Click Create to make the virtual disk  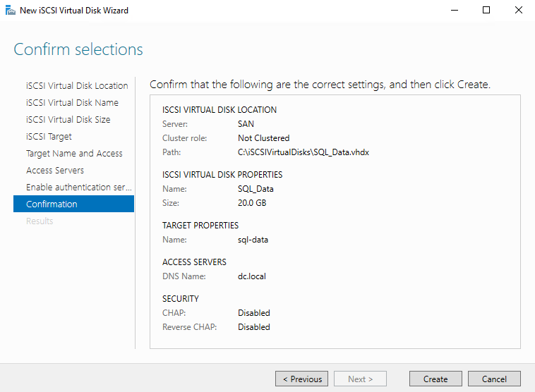[435, 379]
